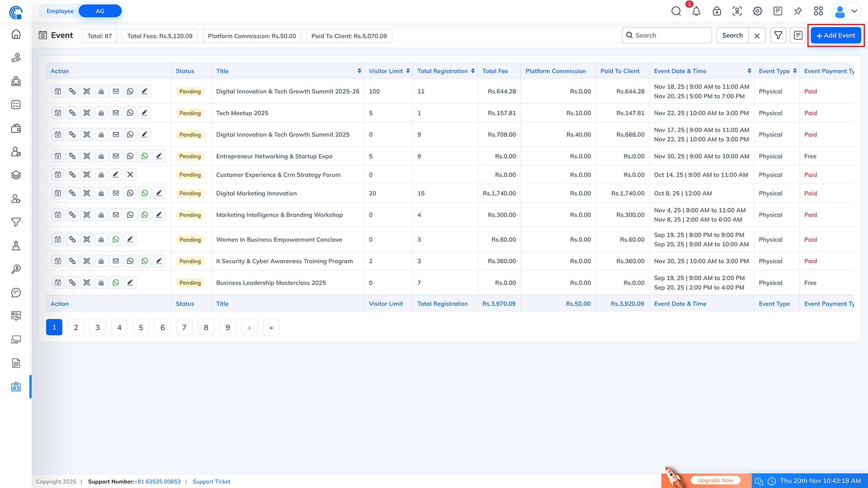Sort the table by Title column
This screenshot has width=868, height=488.
(359, 70)
